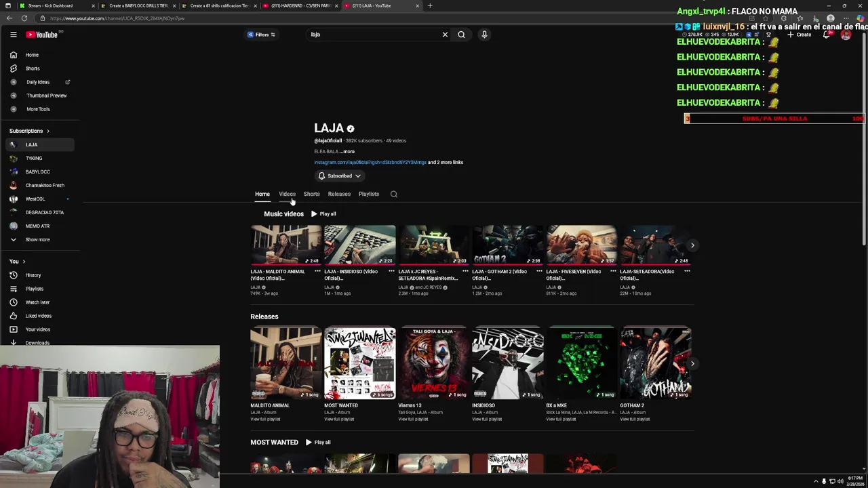Search within channel using magnifier icon
The height and width of the screenshot is (488, 868).
pyautogui.click(x=394, y=194)
